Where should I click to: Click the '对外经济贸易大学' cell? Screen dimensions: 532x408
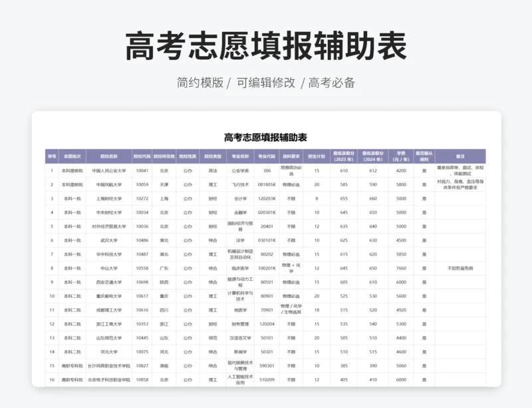click(109, 226)
